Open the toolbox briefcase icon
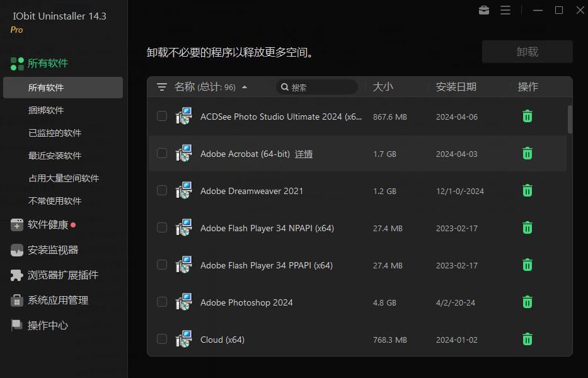Screen dimensions: 588x378 (484, 10)
